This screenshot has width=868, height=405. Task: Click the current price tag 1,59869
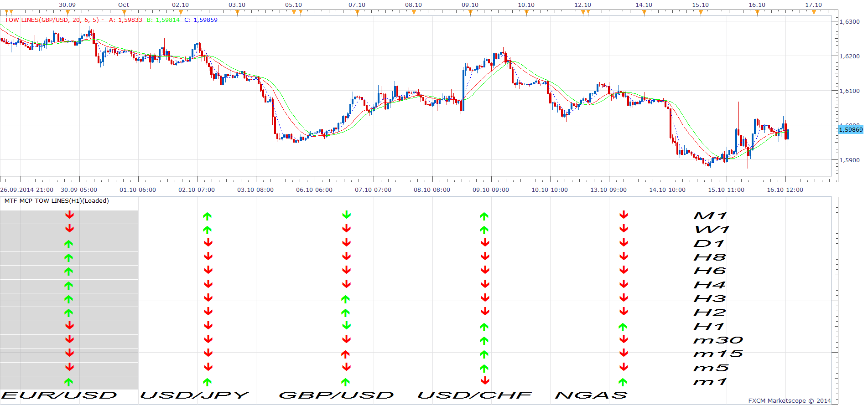click(x=851, y=130)
